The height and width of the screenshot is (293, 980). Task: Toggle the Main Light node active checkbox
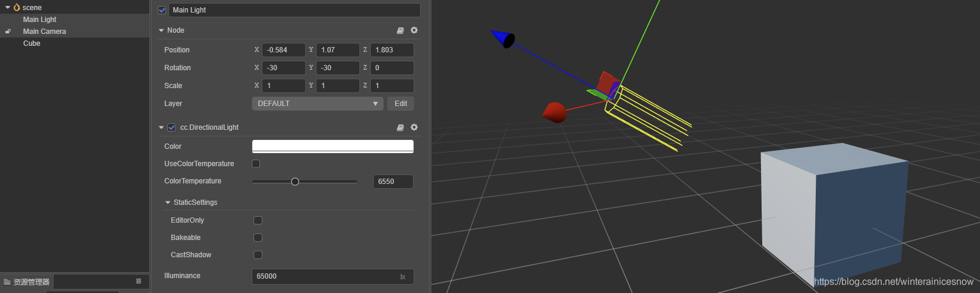pyautogui.click(x=162, y=10)
